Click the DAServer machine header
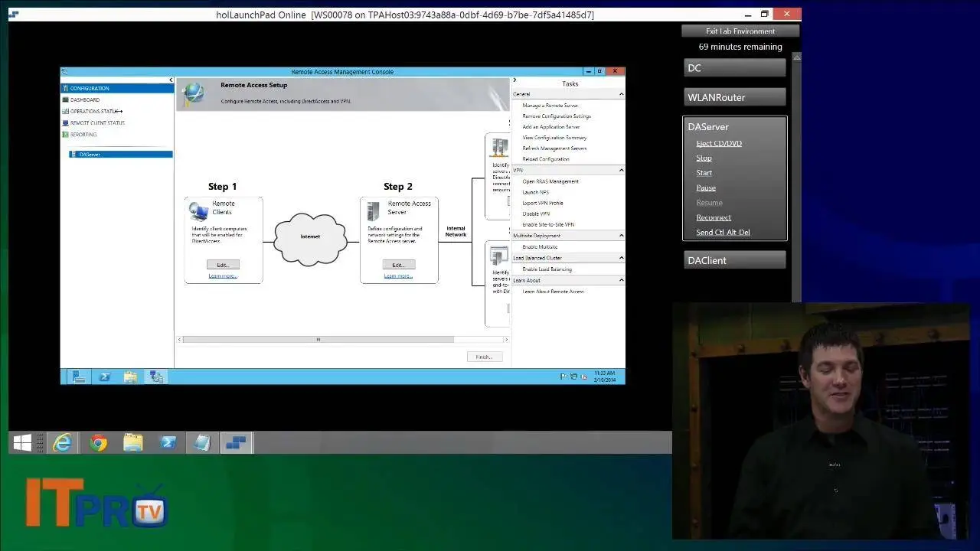980x551 pixels. click(708, 127)
